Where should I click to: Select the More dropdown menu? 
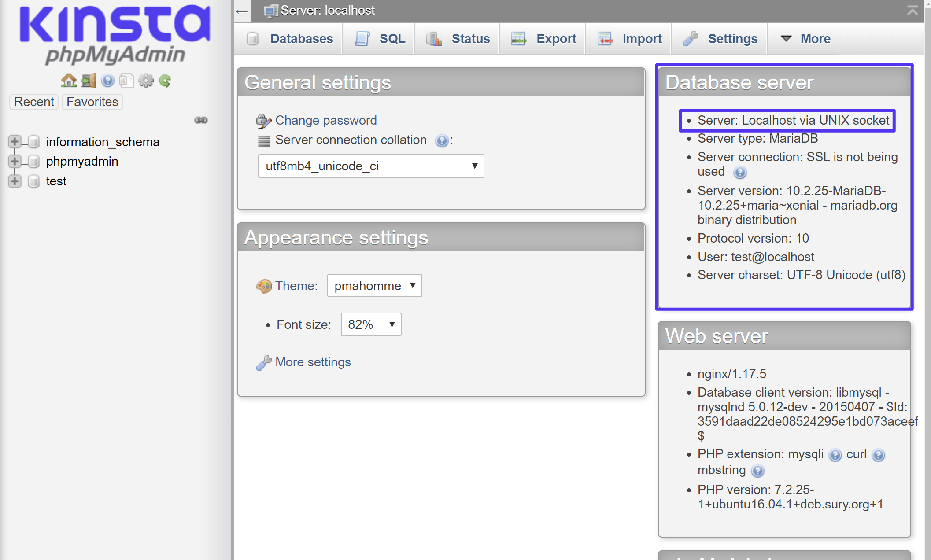[805, 39]
